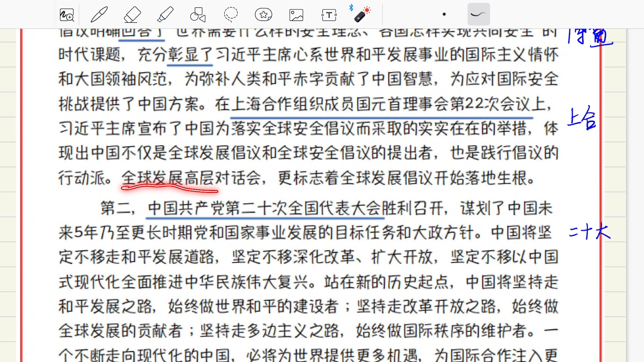
Task: Select the Pen tool
Action: (99, 15)
